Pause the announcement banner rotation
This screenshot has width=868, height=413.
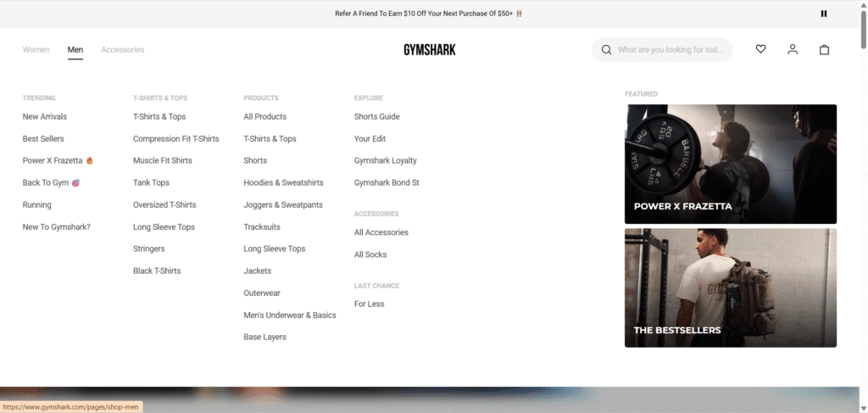tap(824, 14)
